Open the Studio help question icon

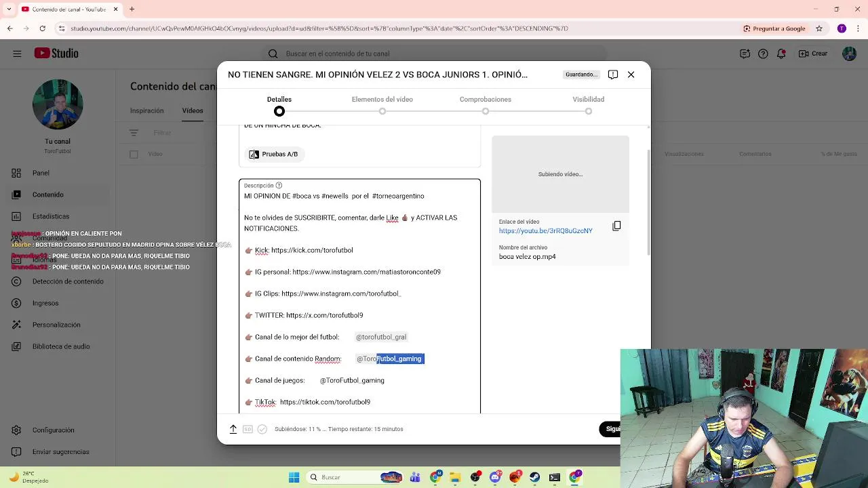pyautogui.click(x=763, y=54)
